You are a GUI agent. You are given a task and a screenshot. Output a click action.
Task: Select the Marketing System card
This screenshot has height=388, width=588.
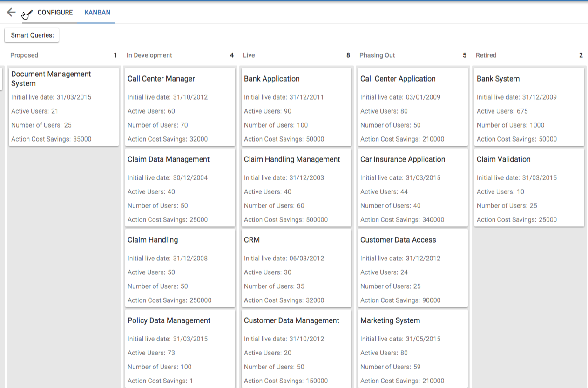(412, 348)
